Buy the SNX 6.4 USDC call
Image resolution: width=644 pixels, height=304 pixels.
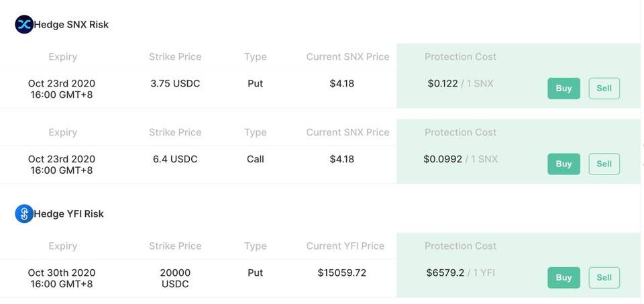[x=563, y=164]
